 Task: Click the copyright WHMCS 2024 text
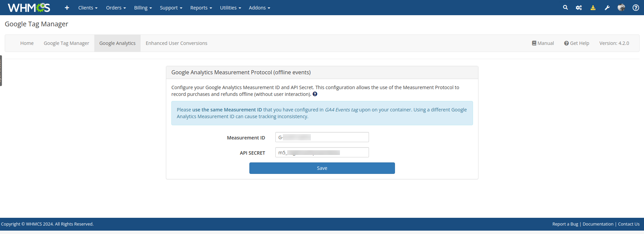(47, 224)
